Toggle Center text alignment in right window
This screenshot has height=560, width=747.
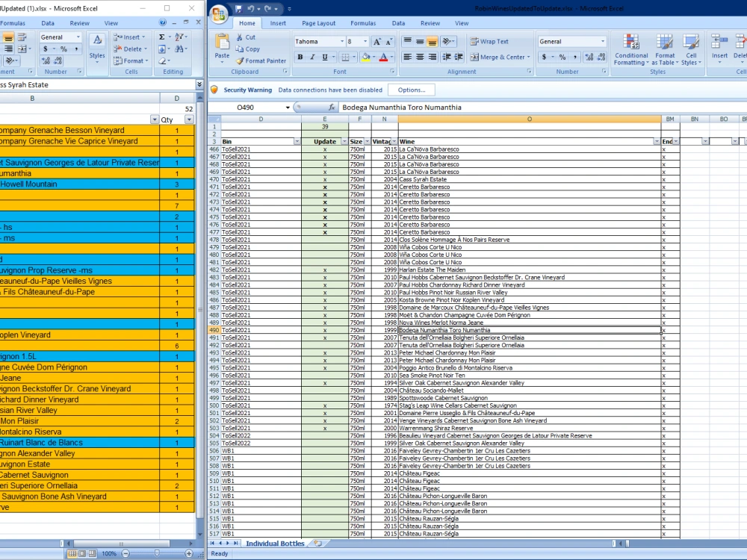tap(420, 57)
